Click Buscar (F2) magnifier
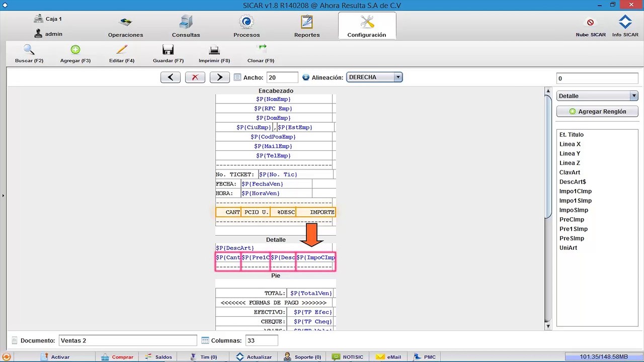Image resolution: width=644 pixels, height=362 pixels. (x=29, y=54)
